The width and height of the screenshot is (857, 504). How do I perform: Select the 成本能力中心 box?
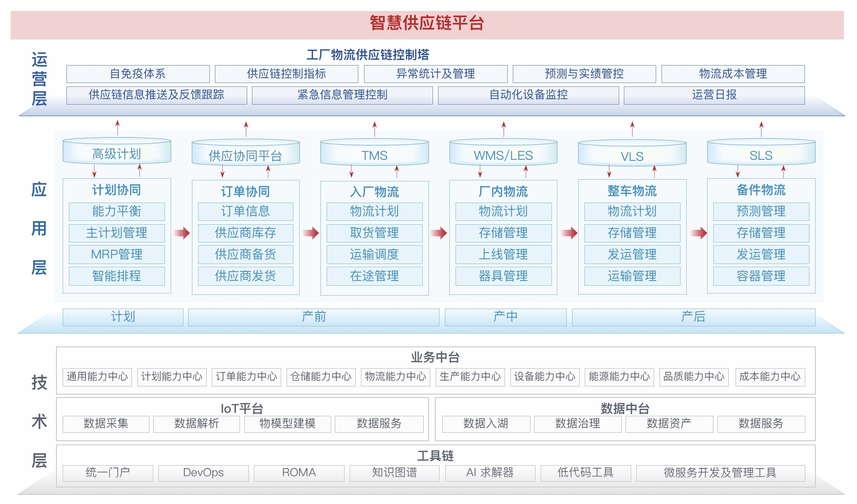770,377
